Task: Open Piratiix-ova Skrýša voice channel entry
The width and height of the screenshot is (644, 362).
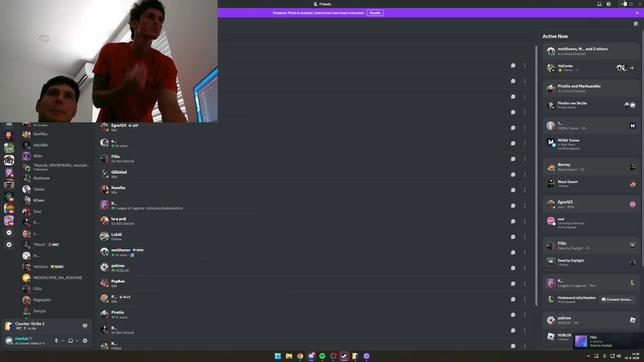Action: [x=591, y=105]
